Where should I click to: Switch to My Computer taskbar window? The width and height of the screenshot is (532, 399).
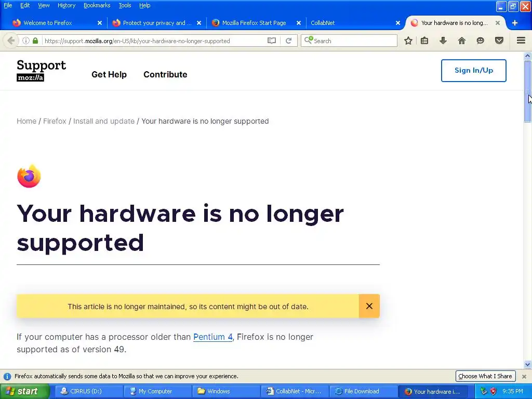(157, 391)
